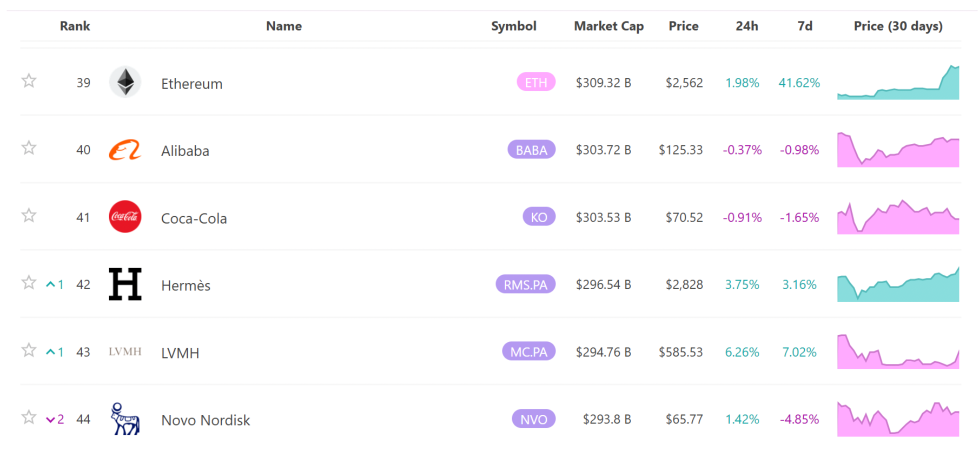Click the Ethereum diamond logo icon

125,82
